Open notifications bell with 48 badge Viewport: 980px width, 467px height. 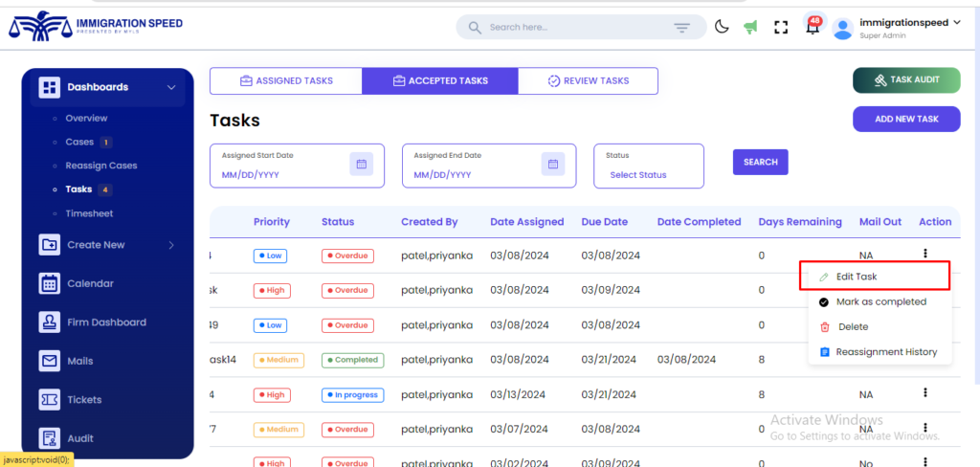coord(813,26)
